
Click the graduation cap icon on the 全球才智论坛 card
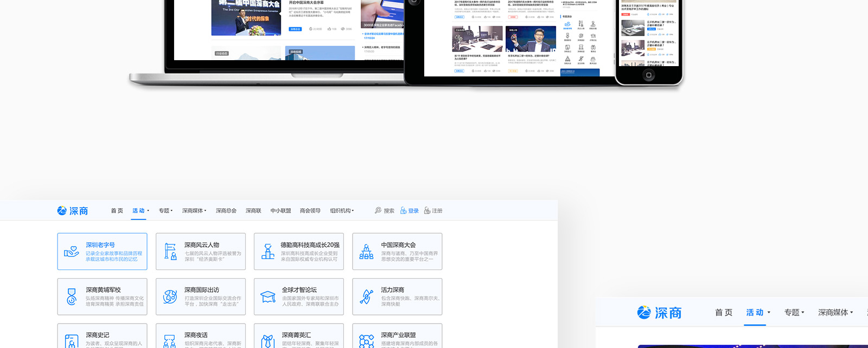pos(268,297)
